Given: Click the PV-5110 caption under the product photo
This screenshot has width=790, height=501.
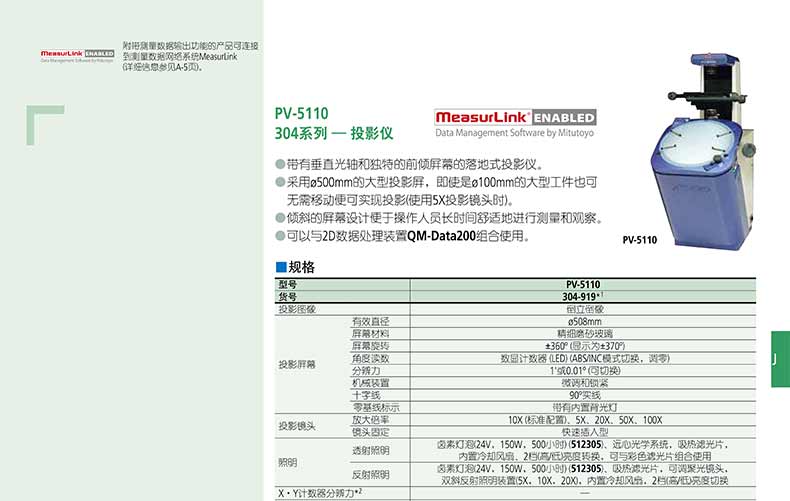Looking at the screenshot, I should [x=639, y=240].
